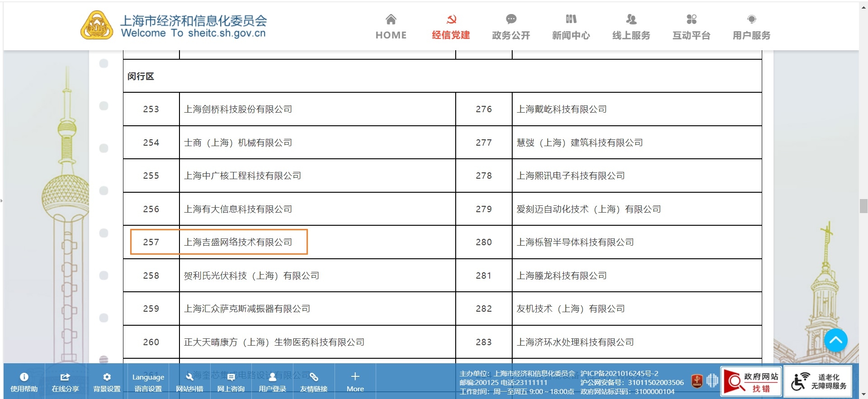Open Language 语言设置 options
This screenshot has width=868, height=399.
point(148,382)
